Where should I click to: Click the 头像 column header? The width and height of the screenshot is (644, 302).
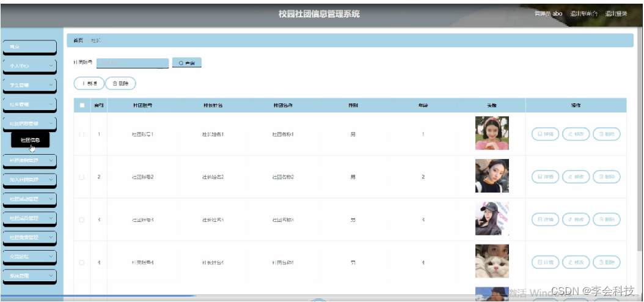492,106
